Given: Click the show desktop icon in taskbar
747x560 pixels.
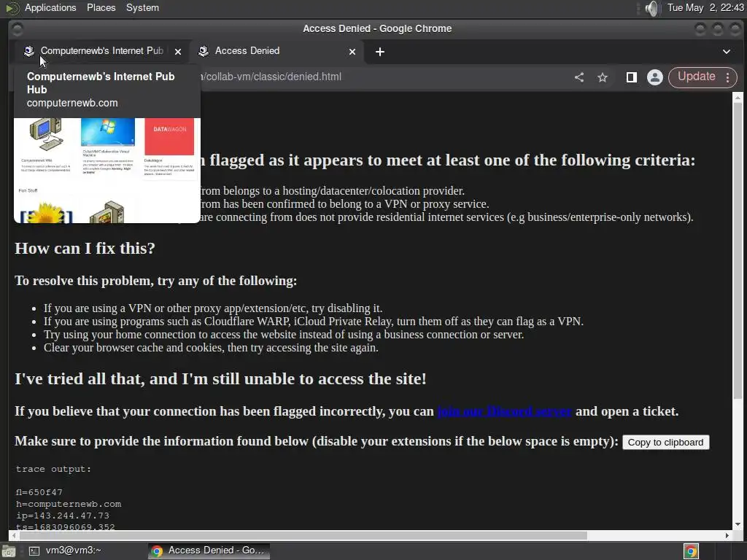Looking at the screenshot, I should 9,551.
